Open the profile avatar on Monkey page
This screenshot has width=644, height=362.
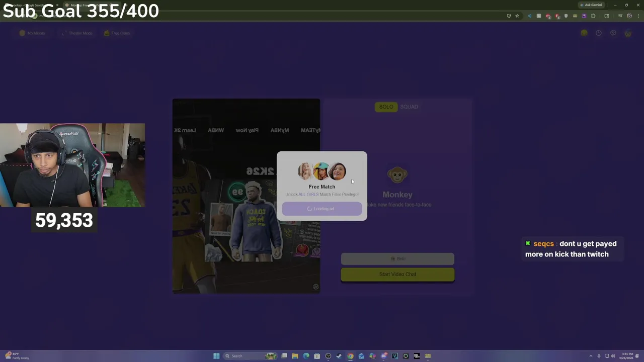(628, 33)
